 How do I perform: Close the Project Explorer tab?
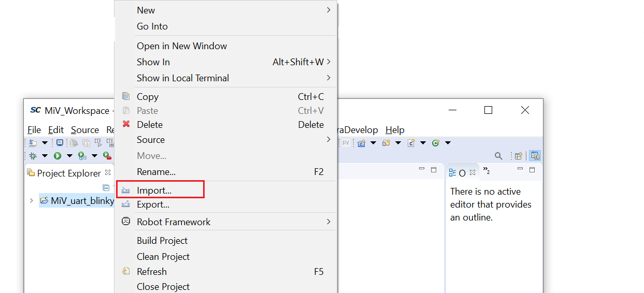click(108, 172)
